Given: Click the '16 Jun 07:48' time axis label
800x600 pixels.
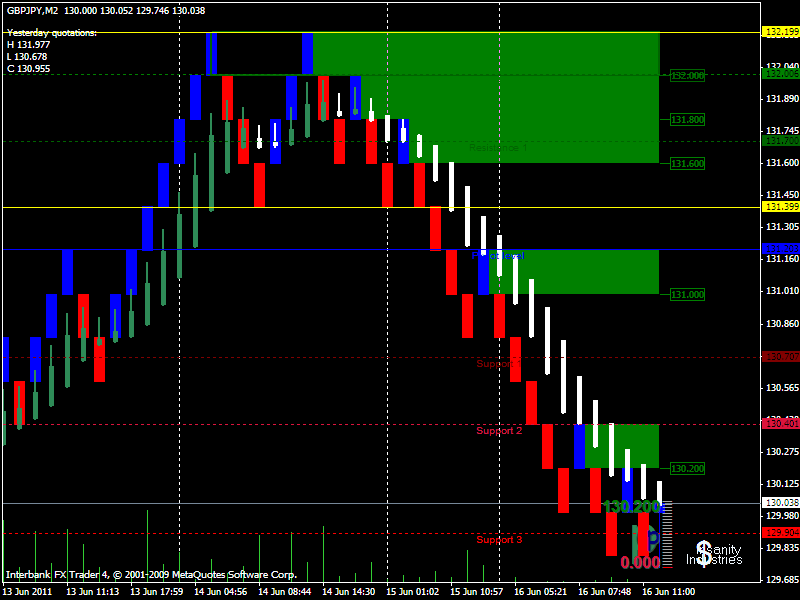Looking at the screenshot, I should [605, 592].
